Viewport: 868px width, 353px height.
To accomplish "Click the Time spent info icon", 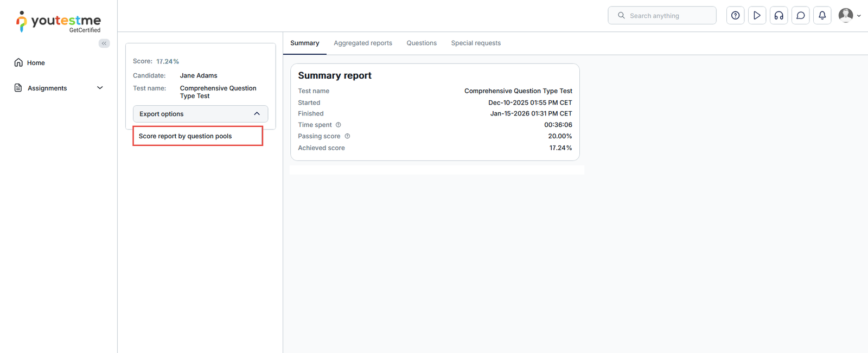I will (x=339, y=125).
